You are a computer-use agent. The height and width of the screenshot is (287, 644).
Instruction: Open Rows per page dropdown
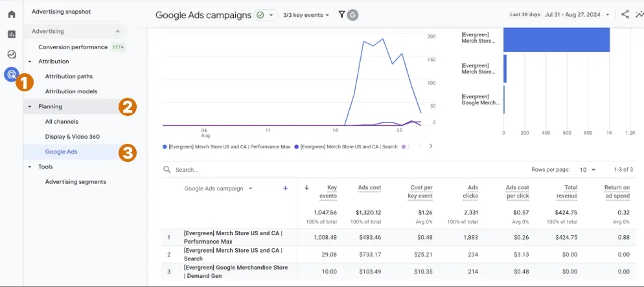tap(588, 170)
